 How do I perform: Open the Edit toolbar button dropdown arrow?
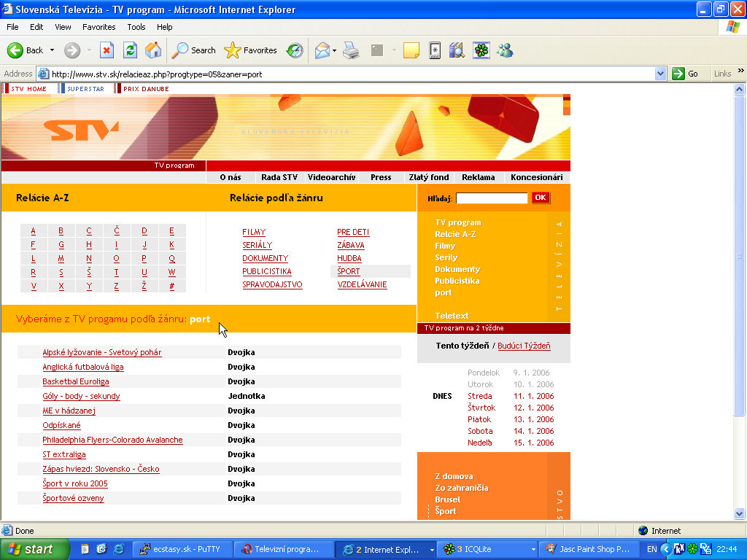pos(393,50)
